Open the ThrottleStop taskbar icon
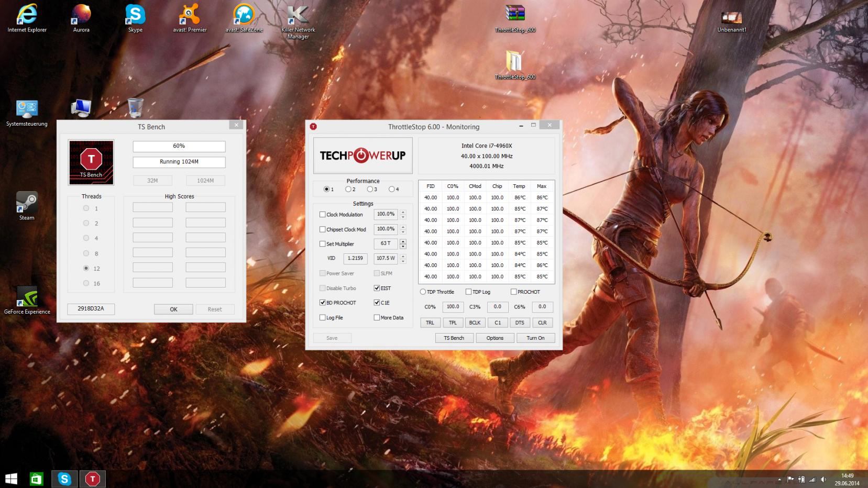 pos(93,479)
